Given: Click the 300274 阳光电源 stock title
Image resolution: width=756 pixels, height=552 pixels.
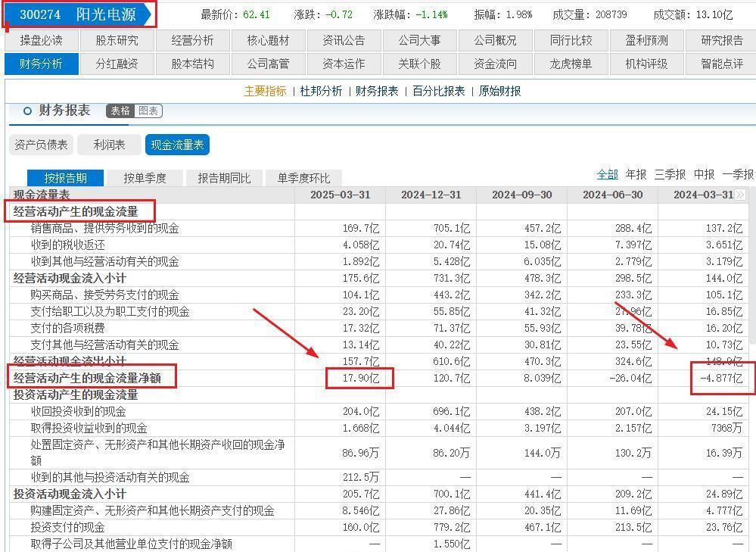Looking at the screenshot, I should coord(78,14).
